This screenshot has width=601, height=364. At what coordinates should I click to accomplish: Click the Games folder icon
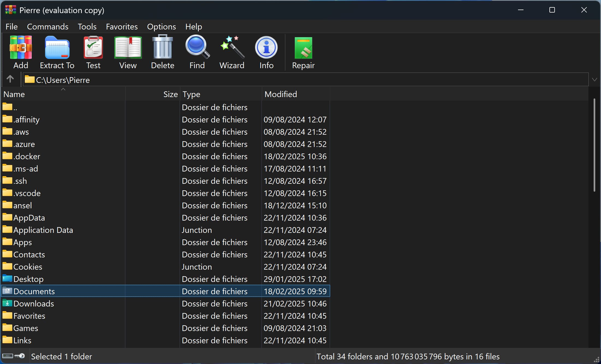point(7,327)
